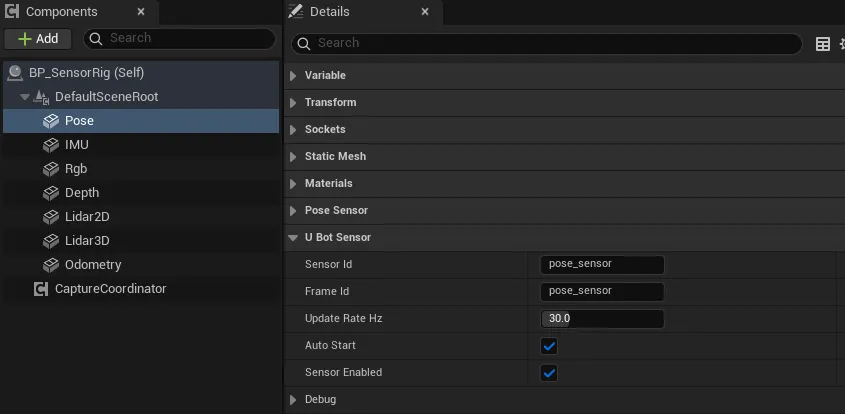Expand the Variable section

click(x=293, y=76)
